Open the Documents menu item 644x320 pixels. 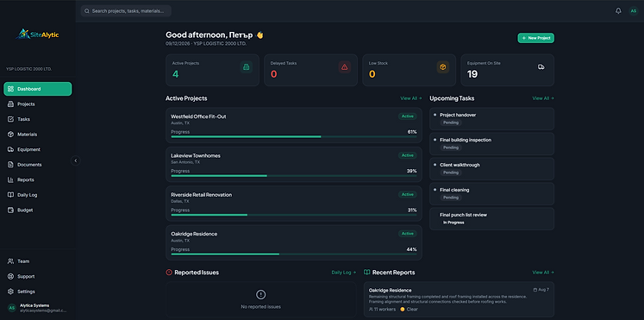click(38, 165)
